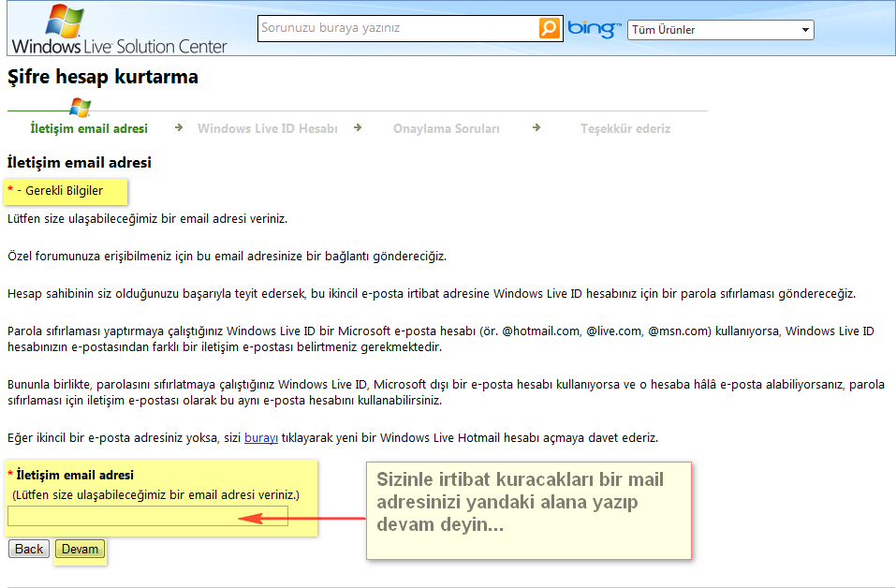The height and width of the screenshot is (588, 896).
Task: Click the Şifre hesap kurtarma page heading
Action: pos(103,77)
